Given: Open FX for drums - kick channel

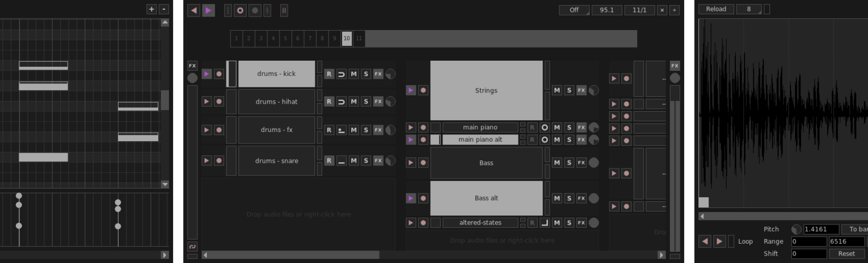Looking at the screenshot, I should click(378, 74).
